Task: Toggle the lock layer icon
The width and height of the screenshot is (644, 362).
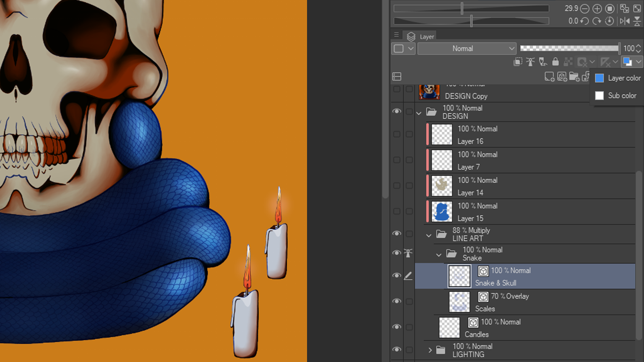Action: pos(555,62)
